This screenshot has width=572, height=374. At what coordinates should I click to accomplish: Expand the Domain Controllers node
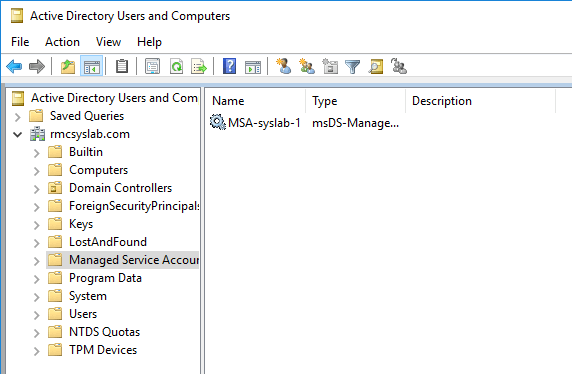tap(36, 189)
